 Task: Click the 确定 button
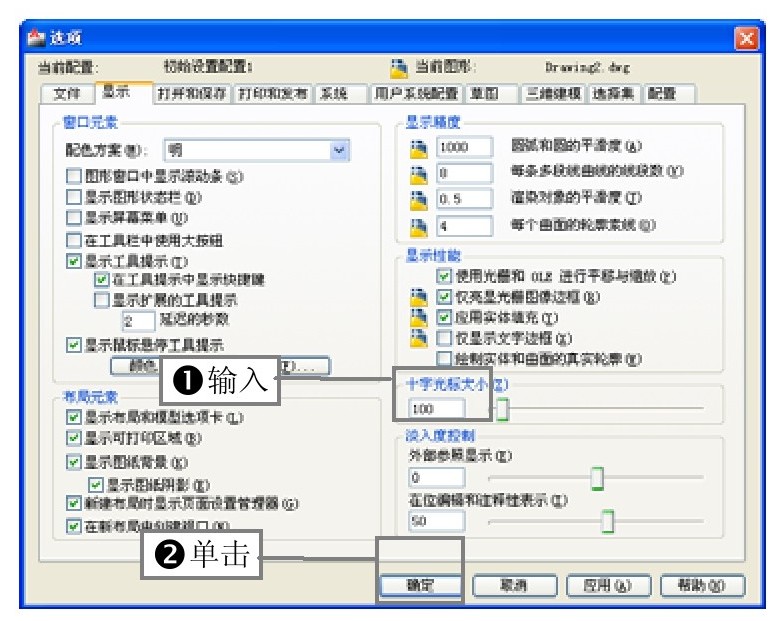point(420,586)
